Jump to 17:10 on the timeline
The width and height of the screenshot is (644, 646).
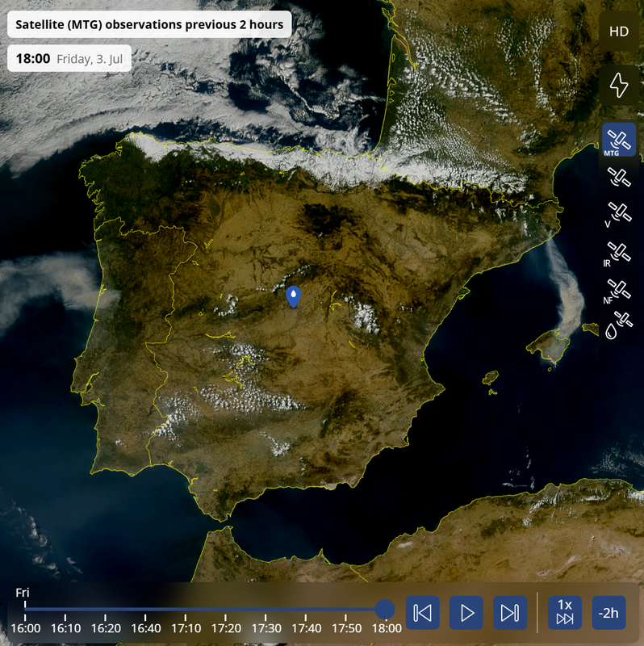(186, 628)
